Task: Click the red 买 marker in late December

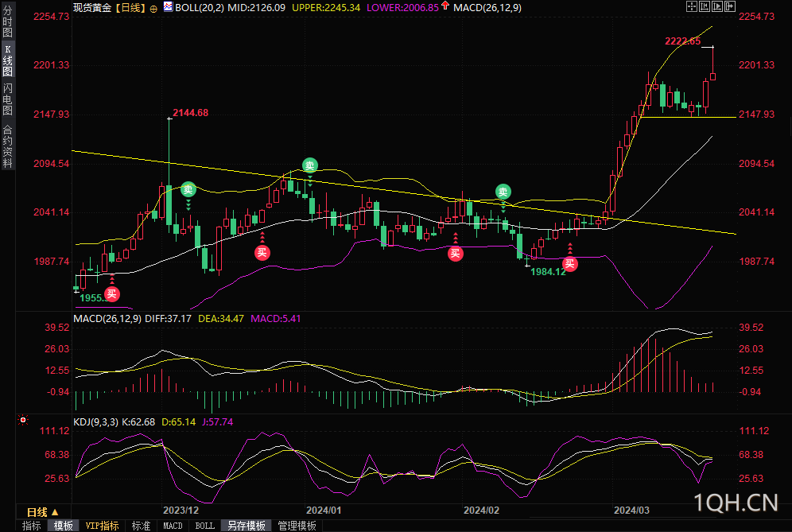Action: tap(262, 253)
